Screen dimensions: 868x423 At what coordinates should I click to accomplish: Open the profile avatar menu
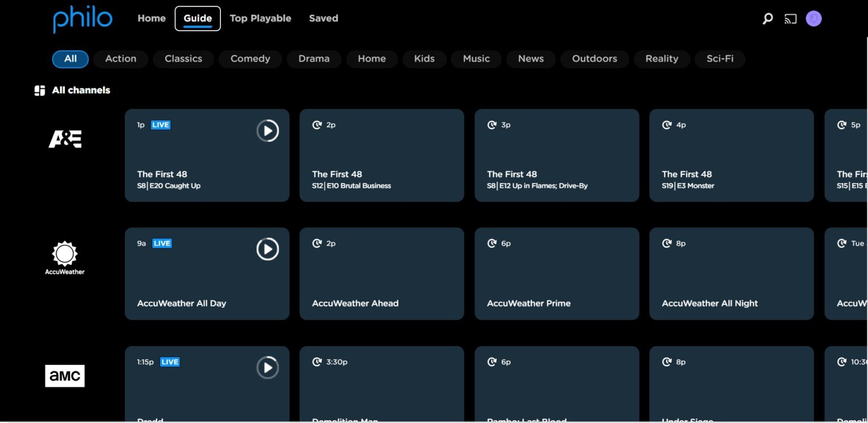click(813, 18)
